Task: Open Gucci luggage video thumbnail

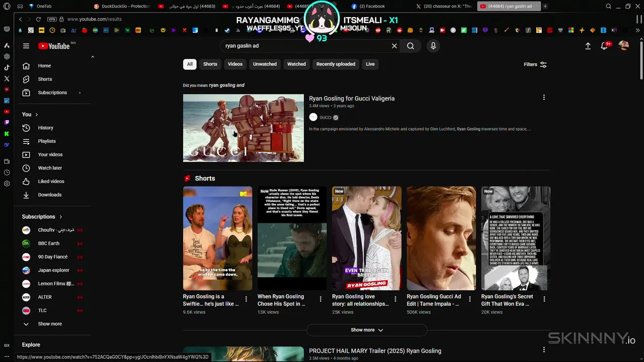Action: [x=244, y=128]
